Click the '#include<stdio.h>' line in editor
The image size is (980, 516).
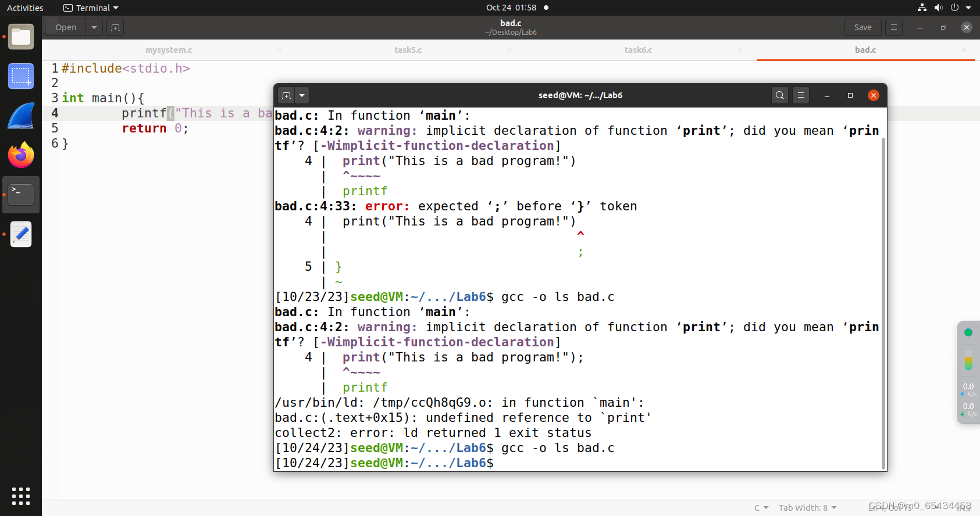(x=126, y=69)
